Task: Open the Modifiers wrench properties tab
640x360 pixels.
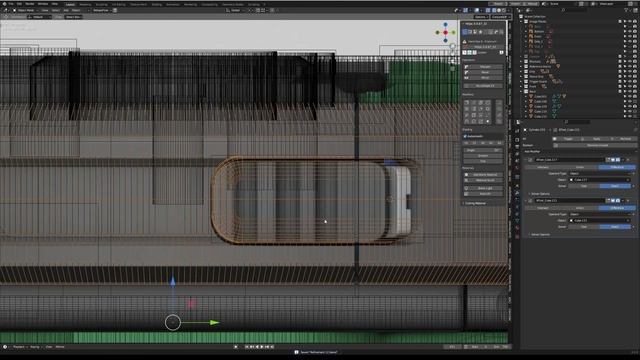Action: pos(517,193)
